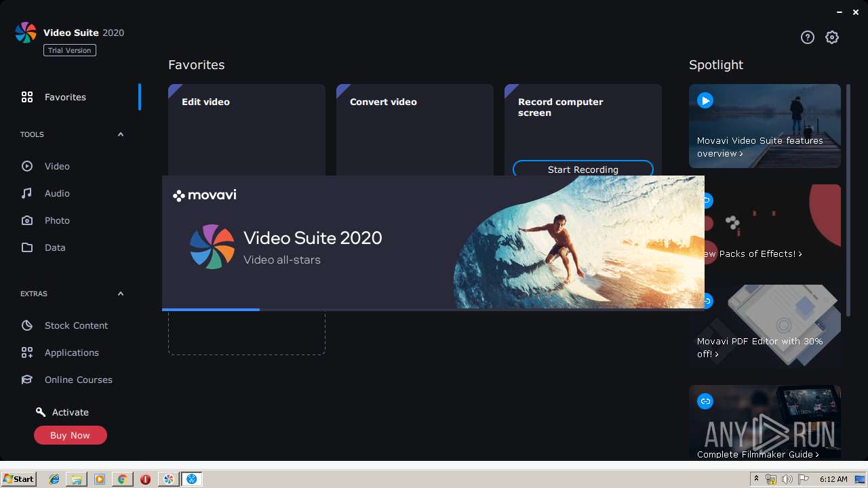Click the Favorites grid icon
The width and height of the screenshot is (868, 488).
click(27, 97)
